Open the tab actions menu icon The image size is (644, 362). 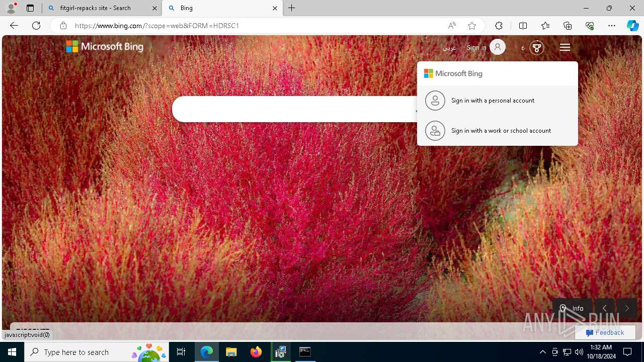point(30,8)
